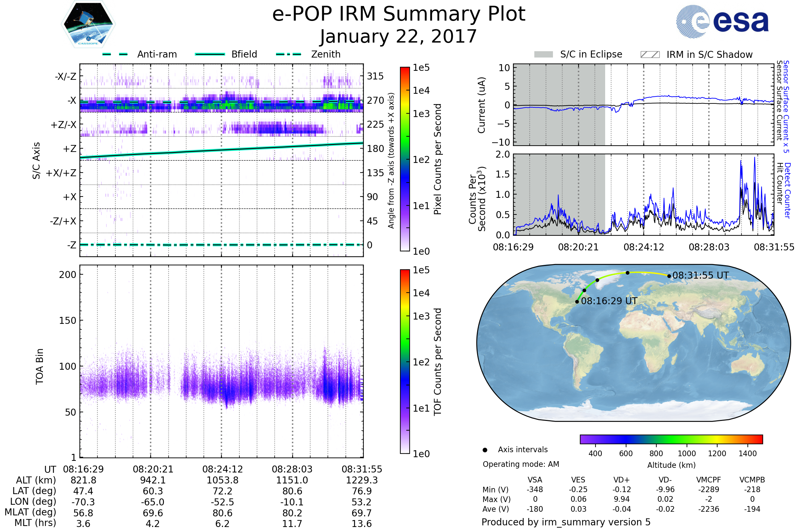Click the Altitude (km) horizontal colorbar
Image resolution: width=798 pixels, height=532 pixels.
(x=671, y=439)
